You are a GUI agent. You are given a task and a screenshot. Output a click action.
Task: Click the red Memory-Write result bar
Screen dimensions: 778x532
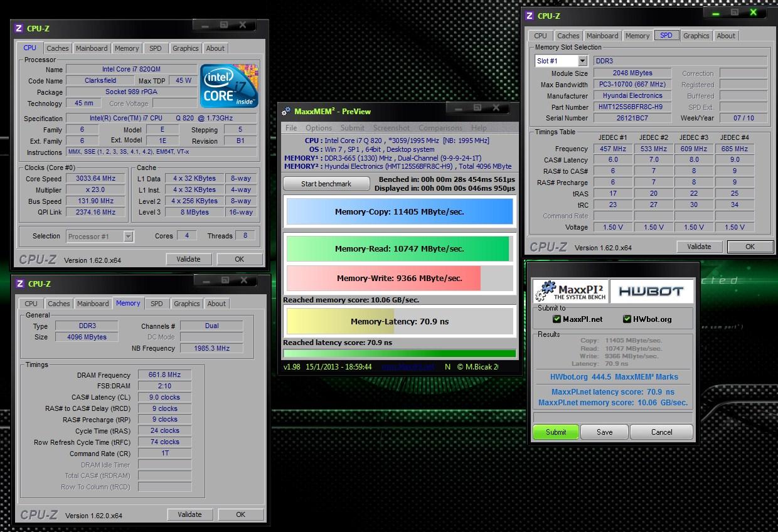383,278
